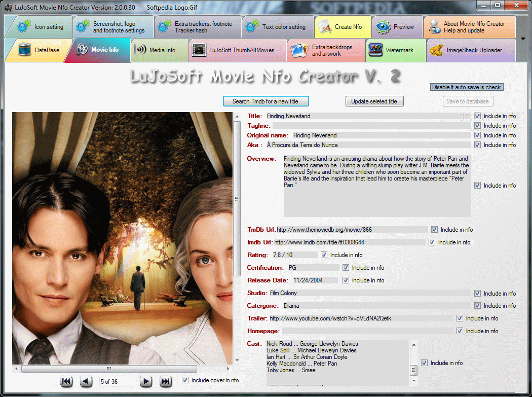Click cover panel scroll left arrow
The height and width of the screenshot is (397, 532).
tap(16, 369)
